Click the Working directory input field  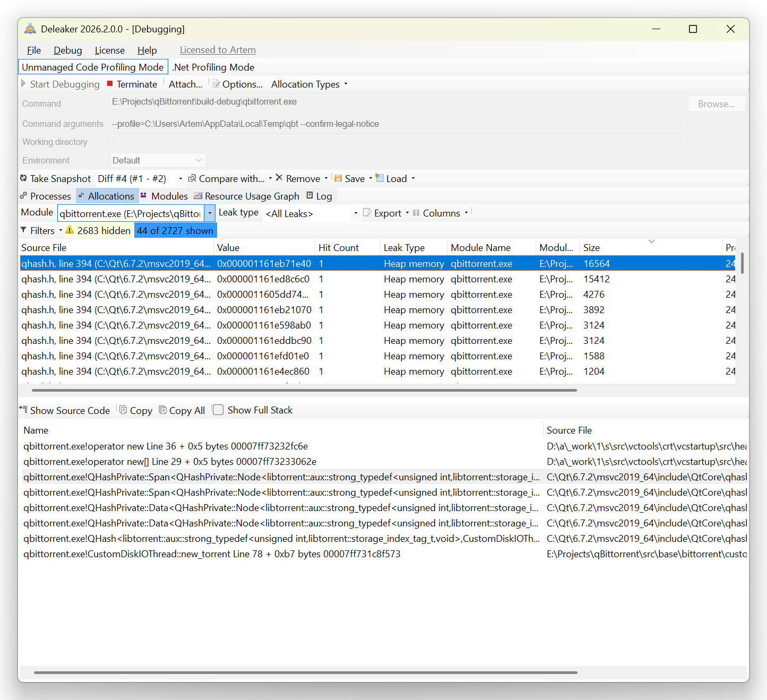coord(396,142)
